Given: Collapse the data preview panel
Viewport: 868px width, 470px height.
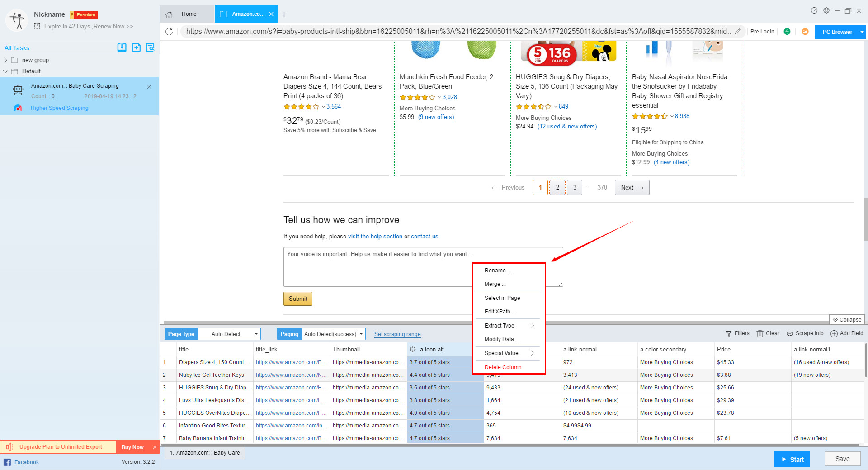Looking at the screenshot, I should 847,320.
